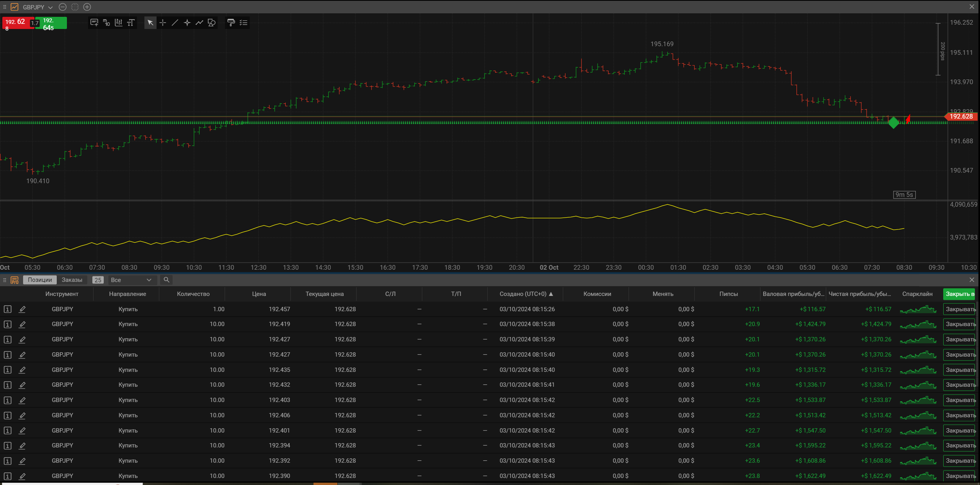Screen dimensions: 980x485
Task: Click the orange chart panel icon beside GBPJPY
Action: [14, 7]
